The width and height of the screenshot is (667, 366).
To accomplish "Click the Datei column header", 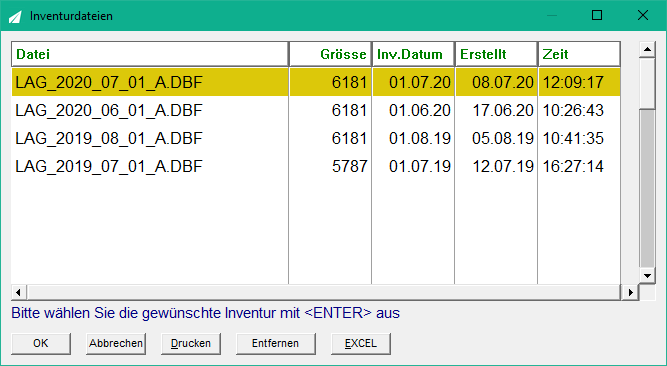I will click(x=150, y=54).
